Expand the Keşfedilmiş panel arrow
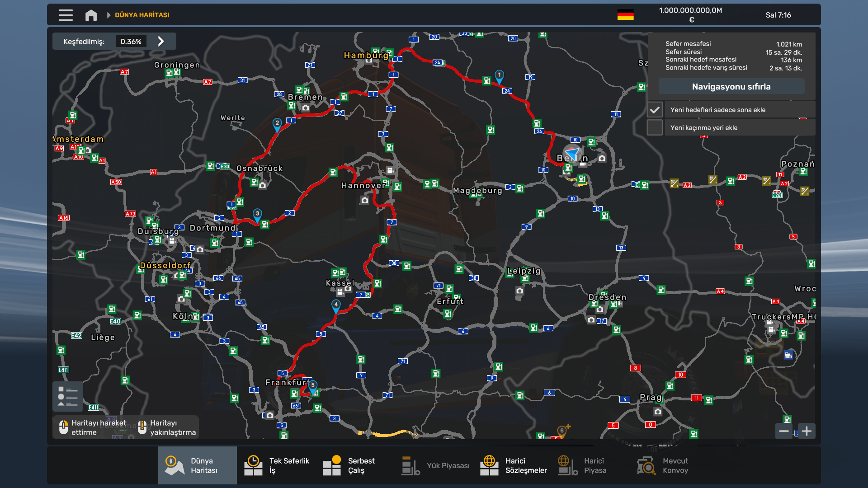Screen dimensions: 868x488 coord(161,41)
